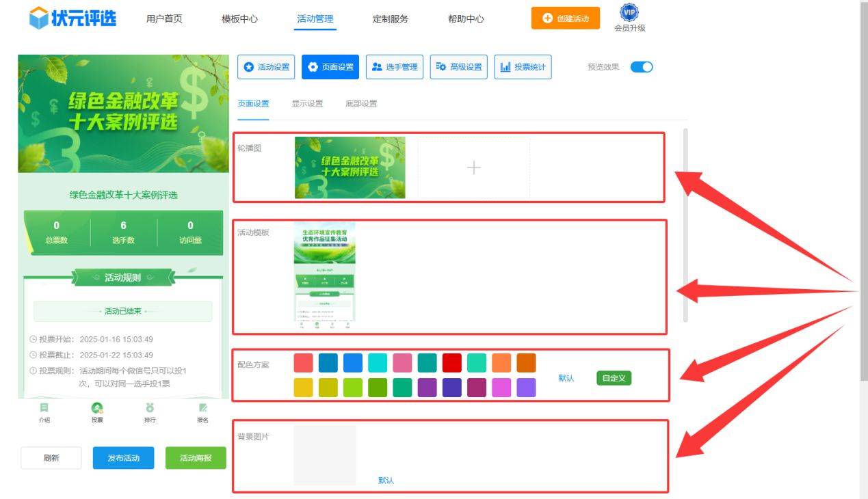Select the carousel banner thumbnail
The width and height of the screenshot is (868, 499).
coord(350,167)
